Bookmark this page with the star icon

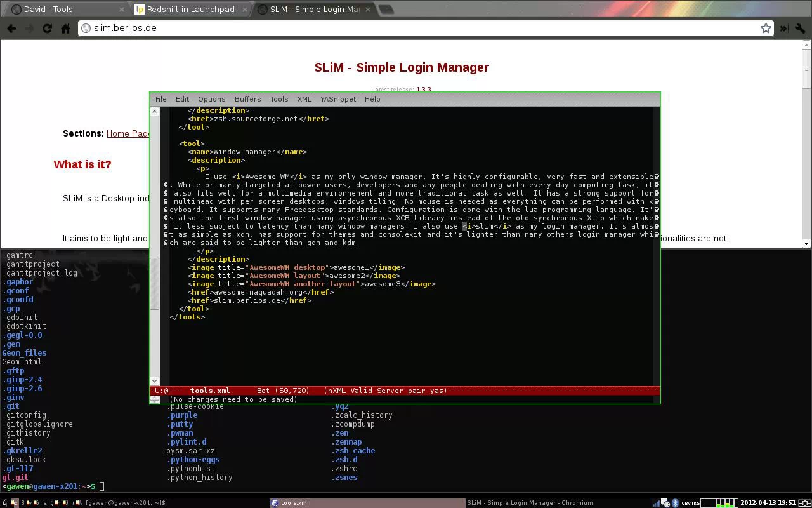coord(766,28)
